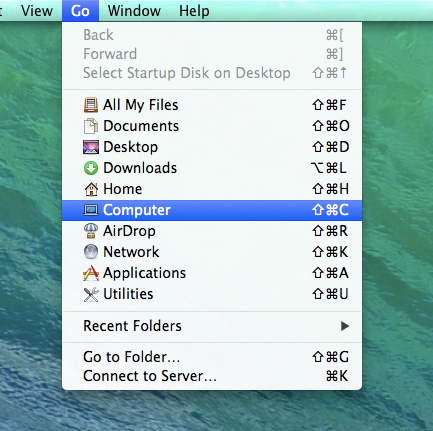Viewport: 433px width, 431px height.
Task: Click the Utilities tools icon
Action: point(91,294)
